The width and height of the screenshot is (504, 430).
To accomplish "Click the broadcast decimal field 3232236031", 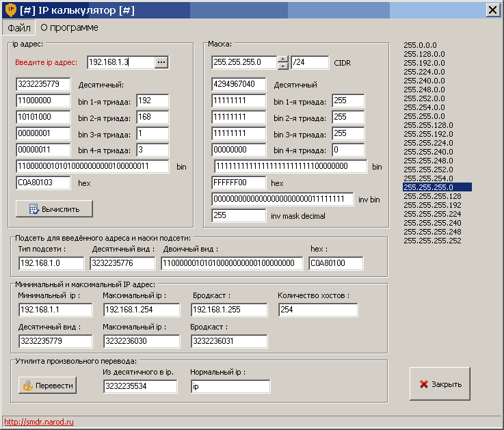I will click(229, 341).
